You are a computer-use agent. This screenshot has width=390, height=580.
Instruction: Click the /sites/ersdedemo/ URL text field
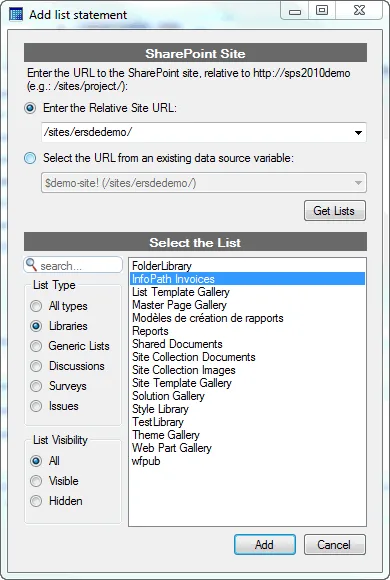coord(204,132)
